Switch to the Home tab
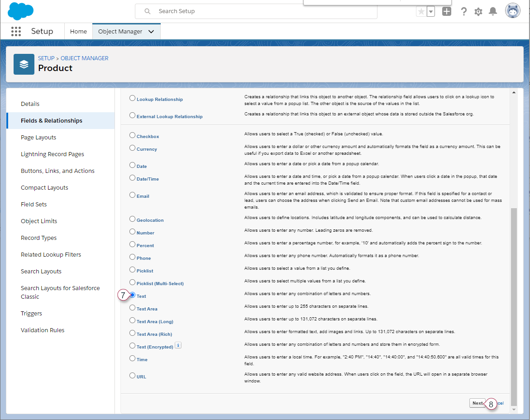This screenshot has width=530, height=420. 78,32
